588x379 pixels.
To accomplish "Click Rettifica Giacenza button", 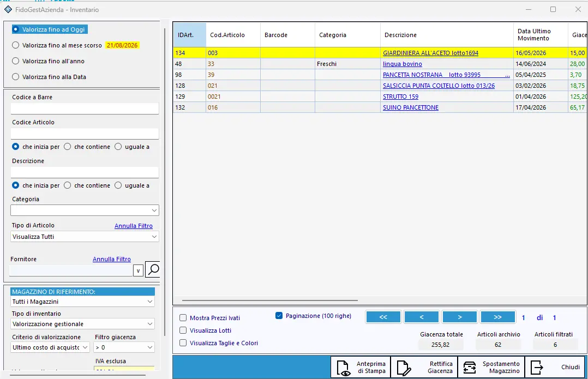I will click(424, 368).
